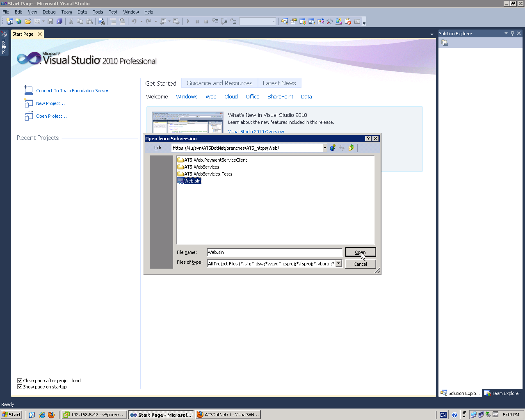
Task: Click Connect To Team Foundation Server link
Action: (72, 91)
